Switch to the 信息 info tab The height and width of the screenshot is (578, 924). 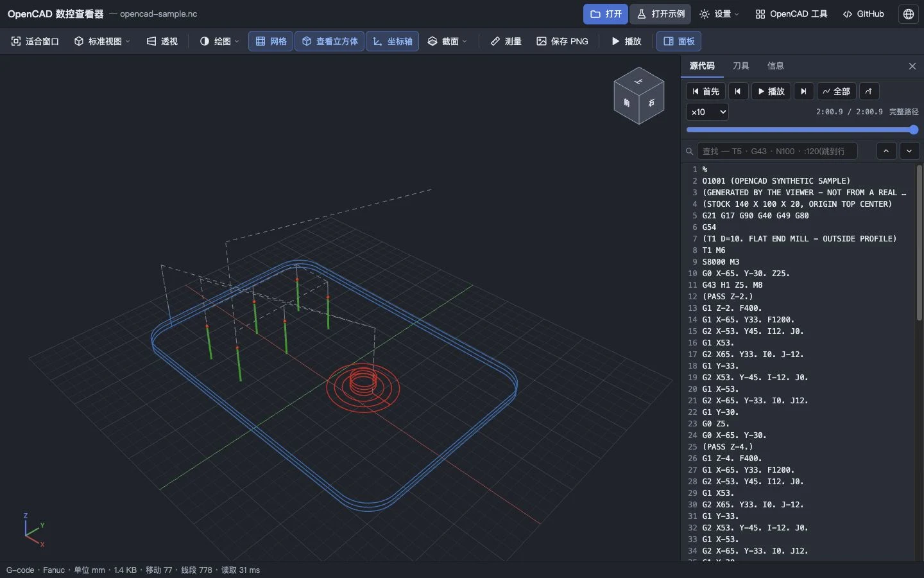tap(776, 66)
